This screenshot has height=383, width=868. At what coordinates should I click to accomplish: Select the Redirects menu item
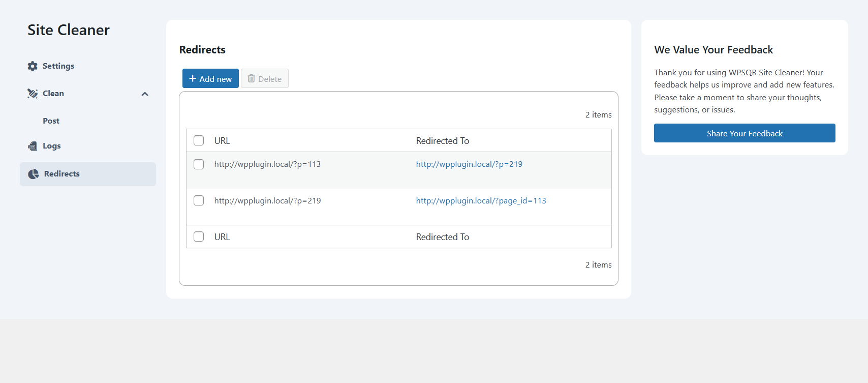(88, 174)
